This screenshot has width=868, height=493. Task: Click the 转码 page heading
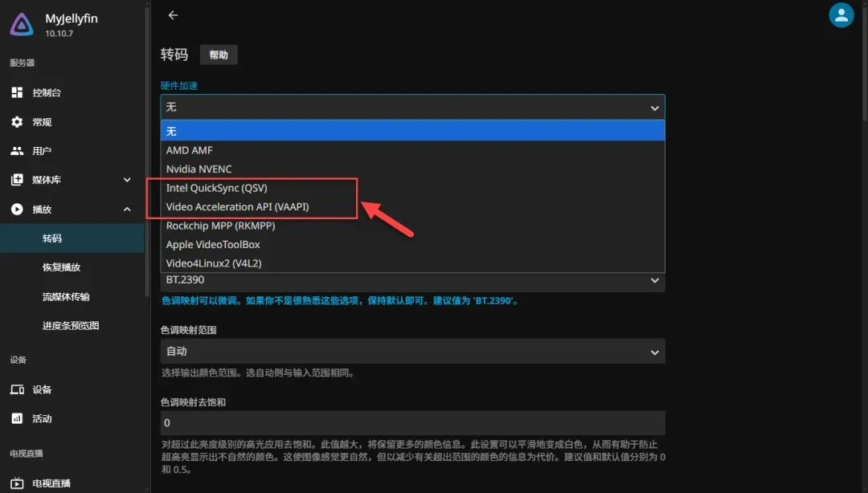(x=174, y=55)
